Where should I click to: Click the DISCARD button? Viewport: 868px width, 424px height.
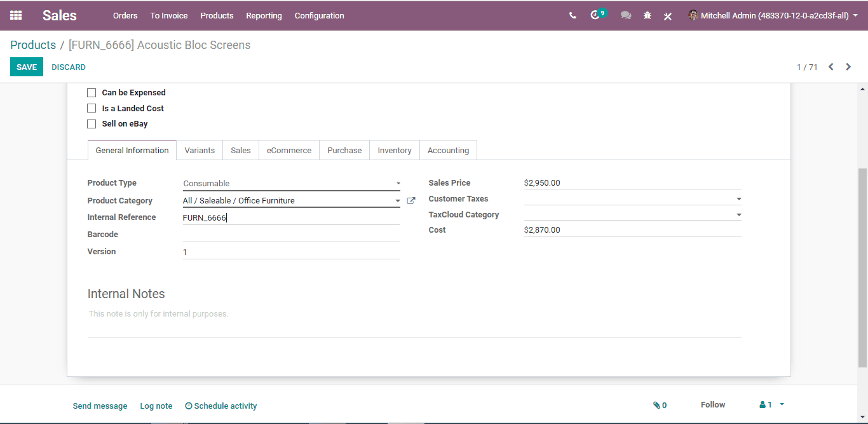69,67
